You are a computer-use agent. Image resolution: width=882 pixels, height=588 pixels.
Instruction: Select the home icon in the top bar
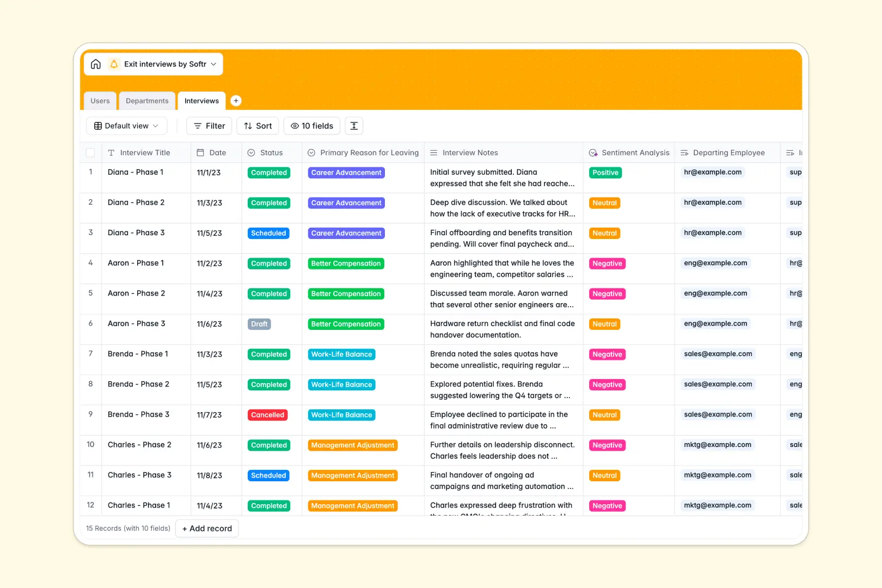point(96,64)
